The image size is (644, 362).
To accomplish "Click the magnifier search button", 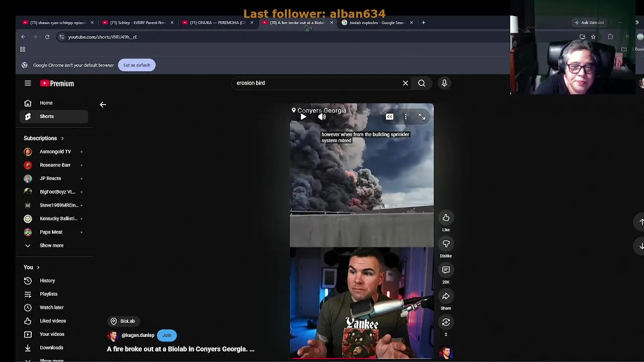I will [x=422, y=83].
